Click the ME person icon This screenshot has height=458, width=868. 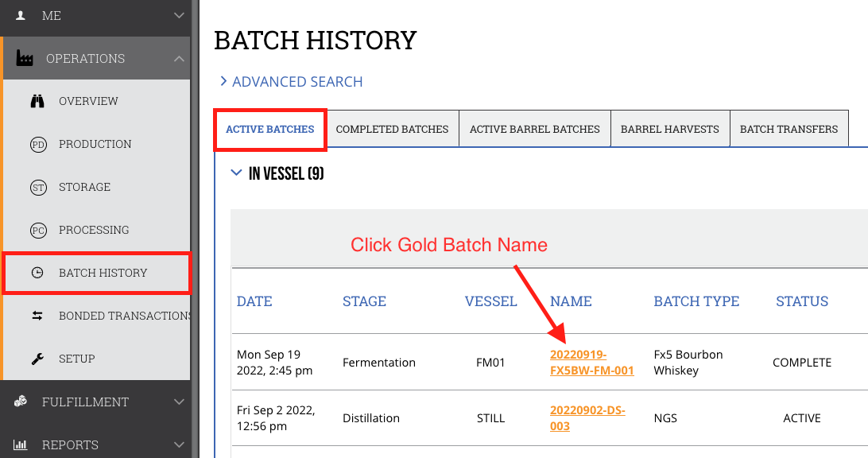(21, 16)
